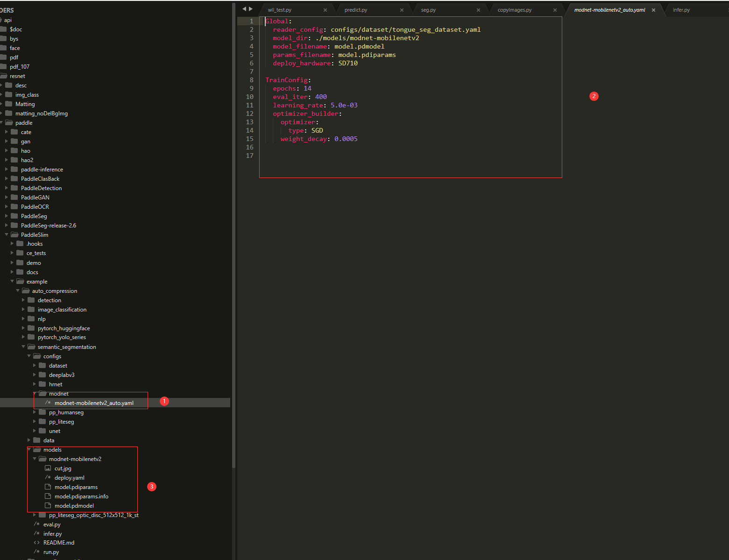The image size is (729, 560).
Task: Open infer.py in the sidebar tree
Action: coord(53,534)
